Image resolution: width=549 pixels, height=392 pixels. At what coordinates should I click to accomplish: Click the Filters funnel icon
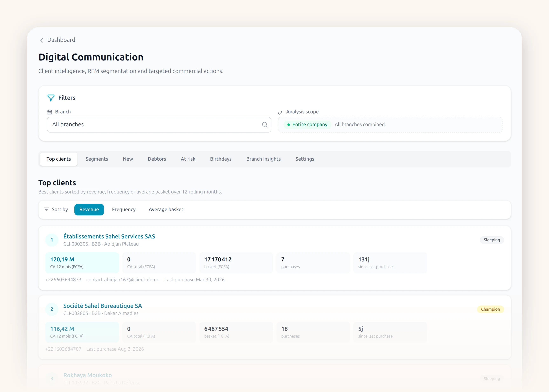click(x=51, y=98)
